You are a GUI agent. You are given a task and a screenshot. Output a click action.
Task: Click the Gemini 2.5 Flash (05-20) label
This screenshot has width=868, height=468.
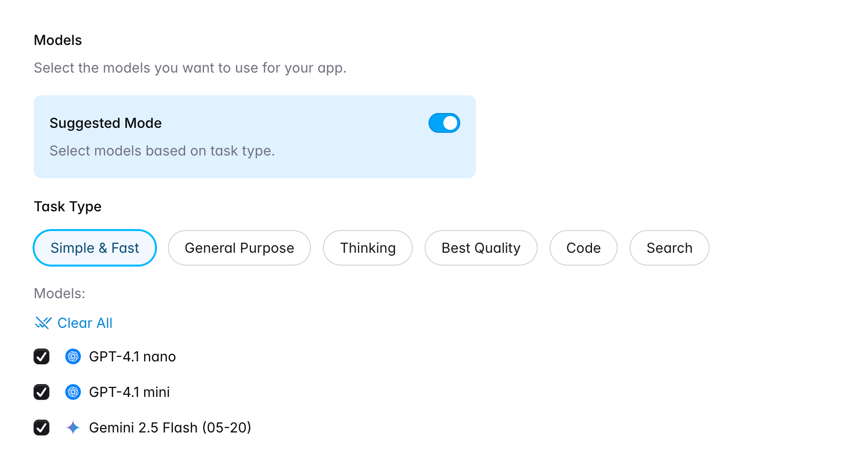coord(170,428)
